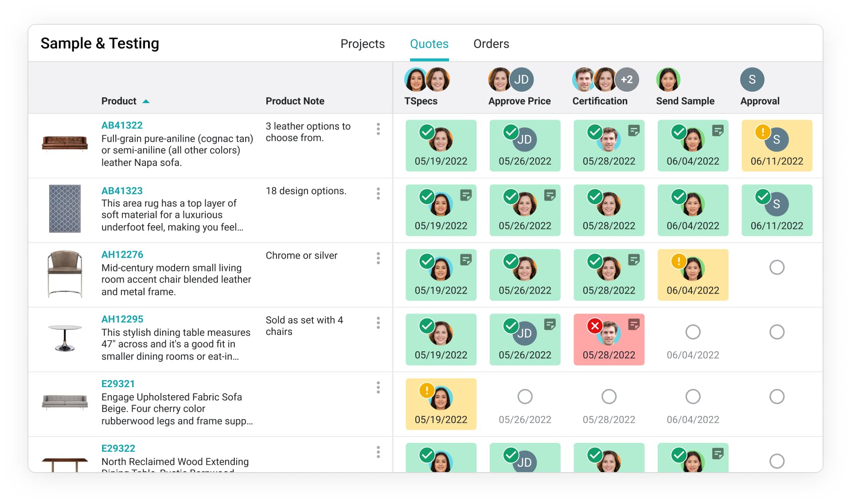The image size is (851, 504).
Task: Click red rejected X icon for AH12295
Action: pos(594,326)
